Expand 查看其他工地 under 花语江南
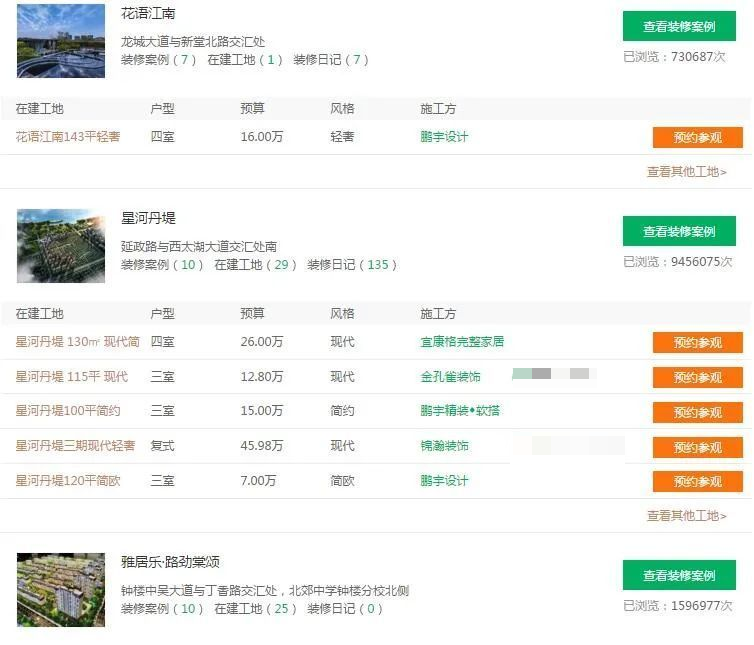 tap(686, 172)
